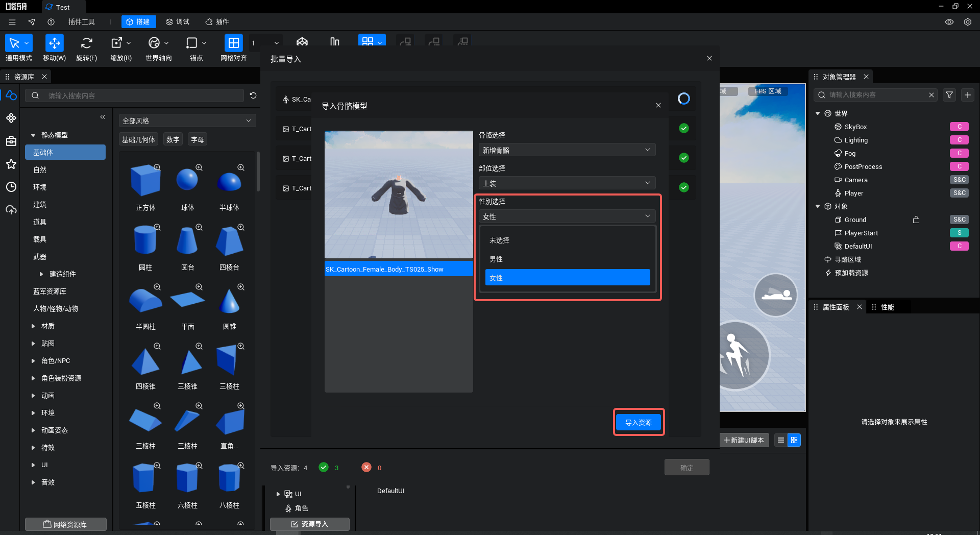Click the 新建UI脚本 button

tap(744, 440)
